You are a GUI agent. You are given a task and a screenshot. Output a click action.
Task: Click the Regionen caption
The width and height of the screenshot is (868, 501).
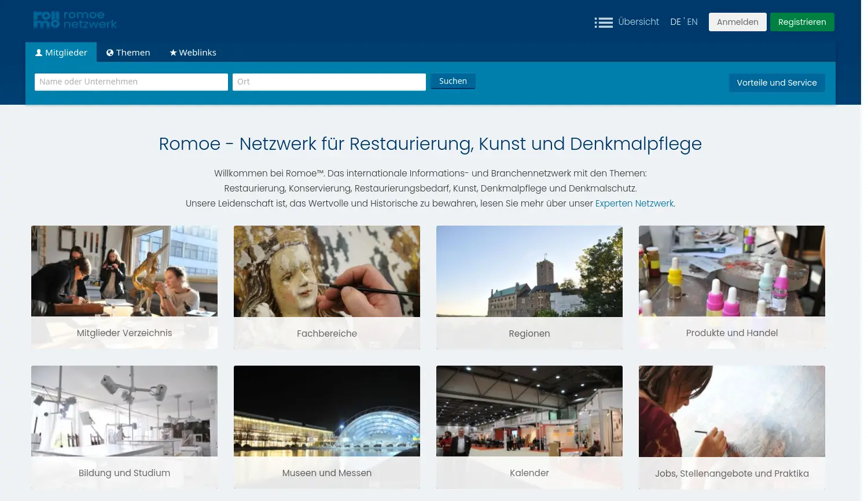(529, 334)
